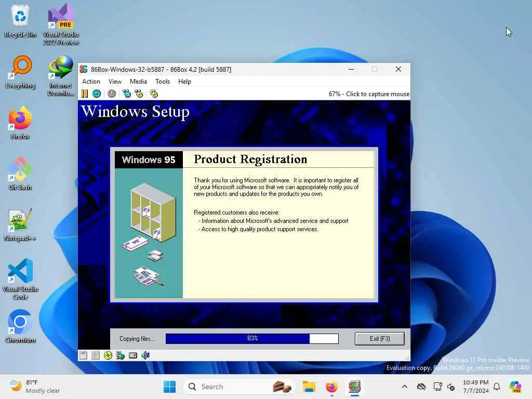Click the muted volume tray icon

click(451, 387)
